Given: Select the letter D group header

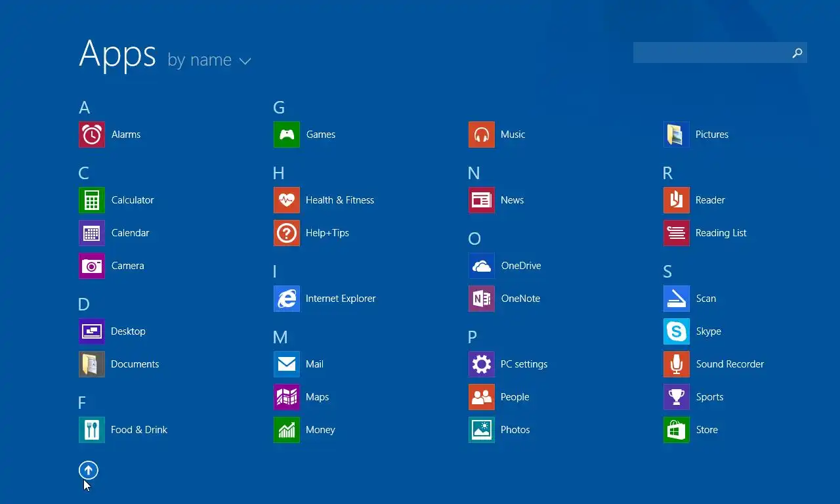Looking at the screenshot, I should pos(83,304).
